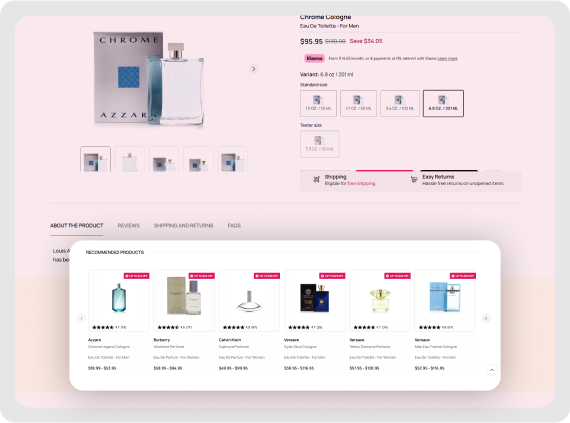
Task: Open second gallery thumbnail showing bottle only
Action: (x=129, y=159)
